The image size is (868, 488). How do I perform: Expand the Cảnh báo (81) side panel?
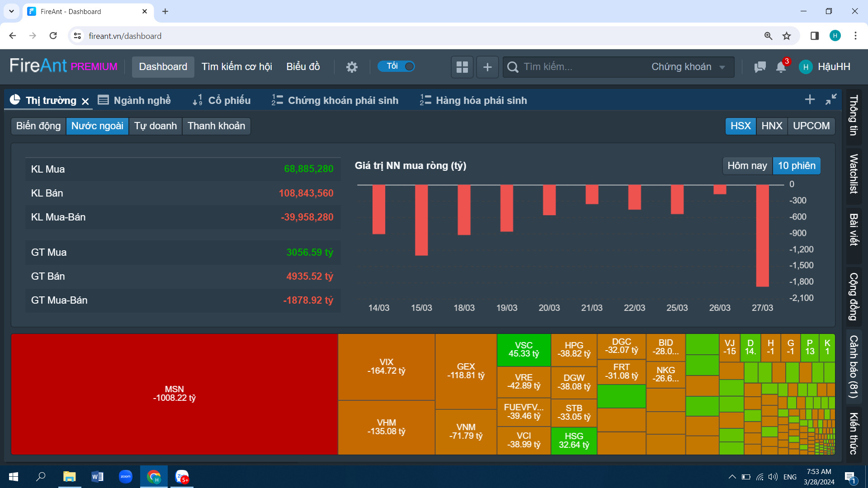[x=854, y=366]
